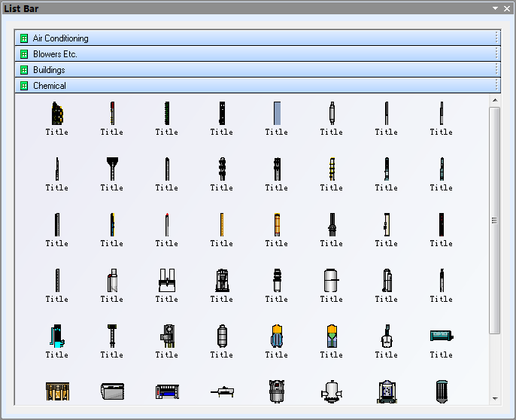Screen dimensions: 516x420
Task: Choose the first chemical symbol in the list
Action: (57, 113)
